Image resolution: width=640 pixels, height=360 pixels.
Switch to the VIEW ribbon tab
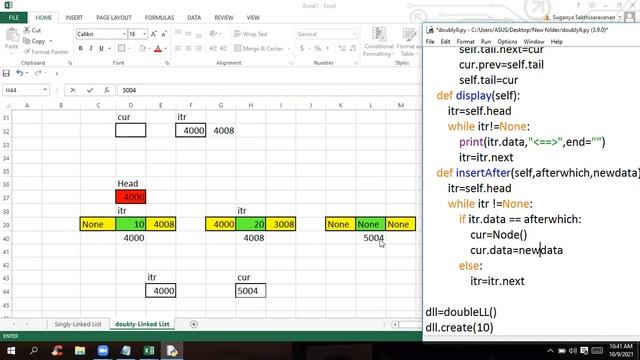pyautogui.click(x=253, y=18)
